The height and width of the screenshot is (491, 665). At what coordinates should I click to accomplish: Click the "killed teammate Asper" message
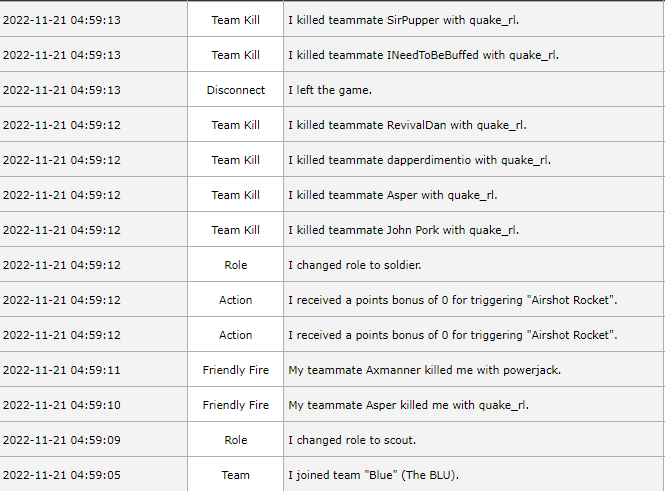pos(392,195)
